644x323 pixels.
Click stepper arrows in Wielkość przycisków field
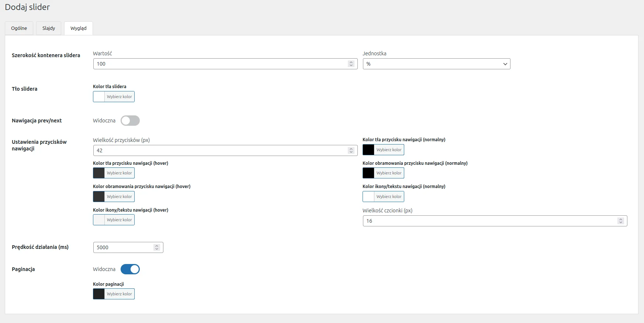pyautogui.click(x=351, y=150)
